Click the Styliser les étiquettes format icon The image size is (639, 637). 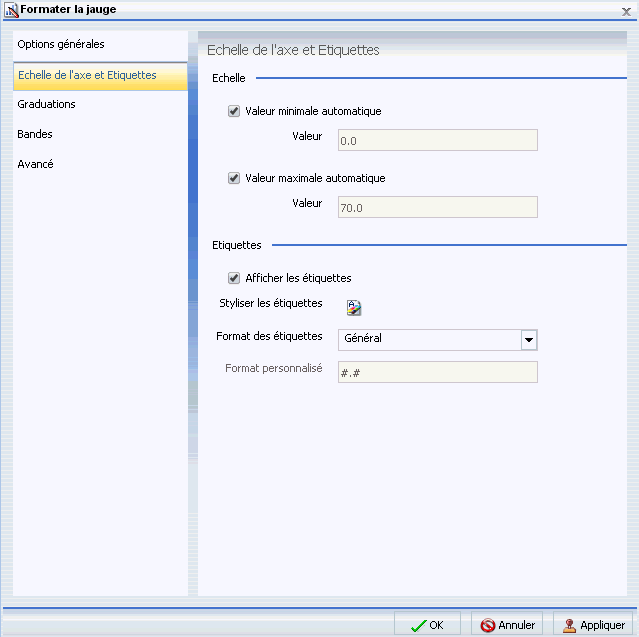(354, 308)
